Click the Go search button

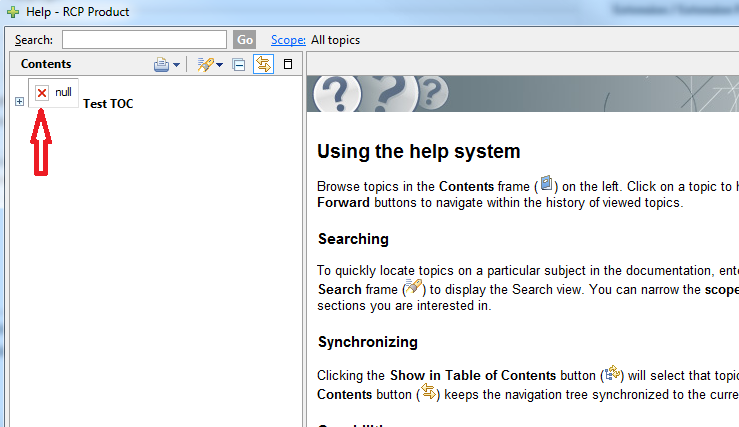point(245,40)
